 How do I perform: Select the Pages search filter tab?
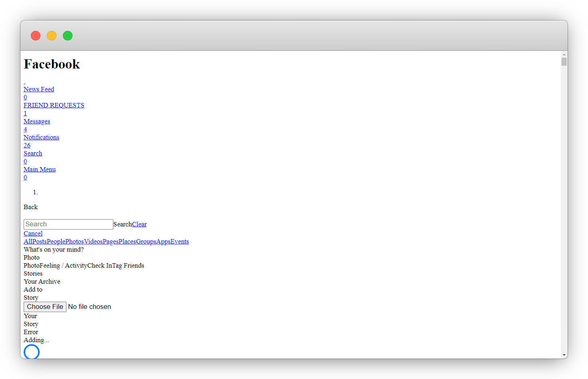click(x=111, y=242)
